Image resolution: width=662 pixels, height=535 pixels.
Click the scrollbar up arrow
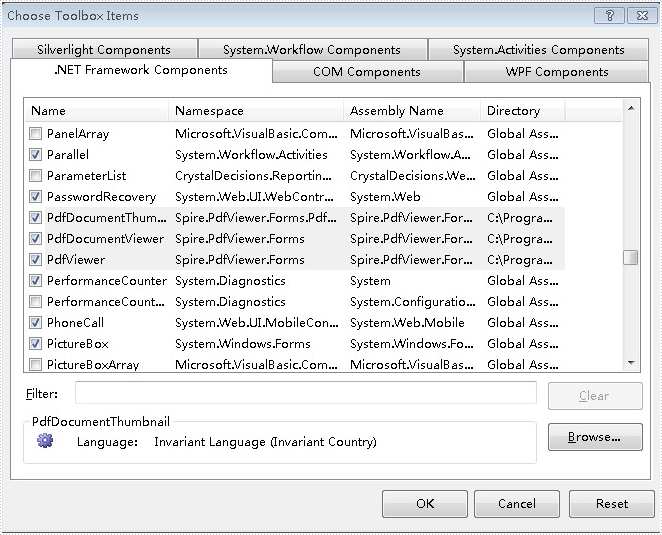[631, 108]
